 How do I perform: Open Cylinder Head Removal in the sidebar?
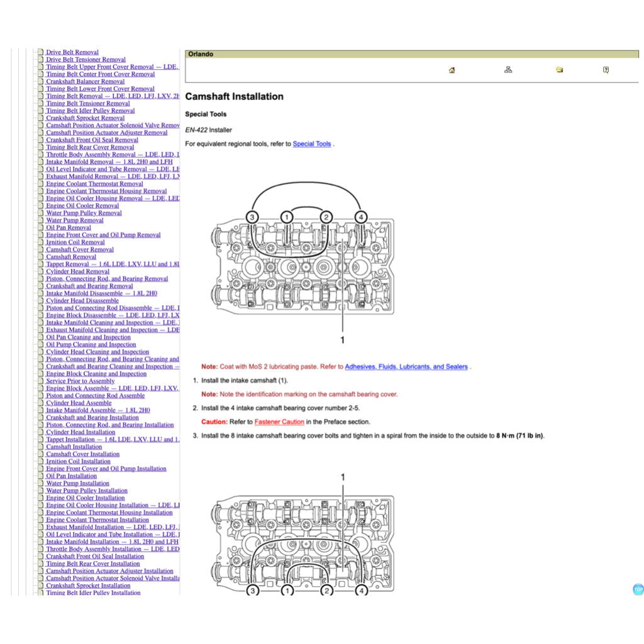(77, 272)
